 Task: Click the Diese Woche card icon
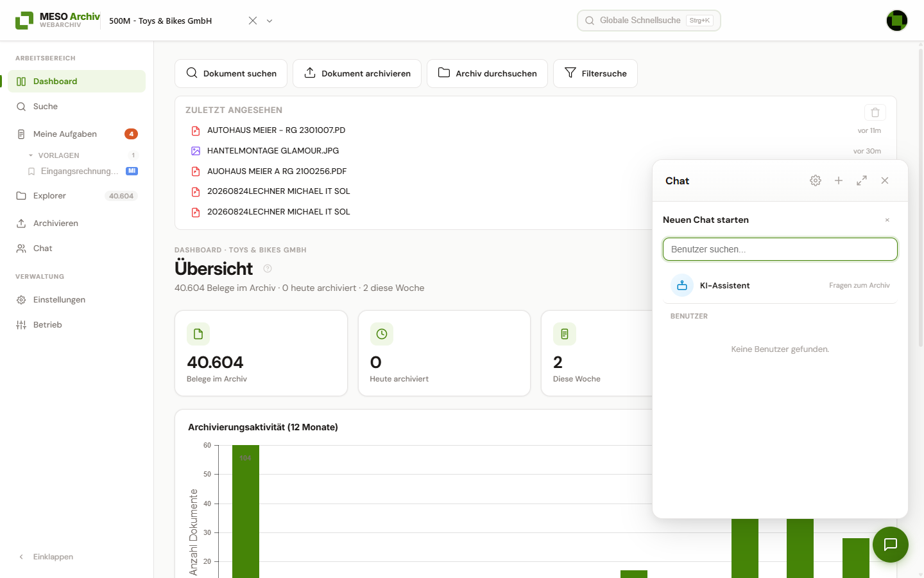tap(565, 334)
